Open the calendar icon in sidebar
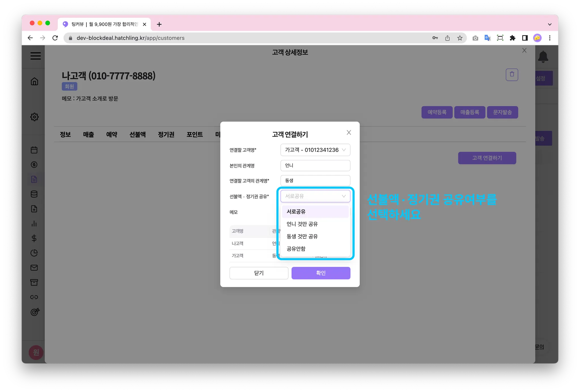This screenshot has width=580, height=392. click(34, 150)
